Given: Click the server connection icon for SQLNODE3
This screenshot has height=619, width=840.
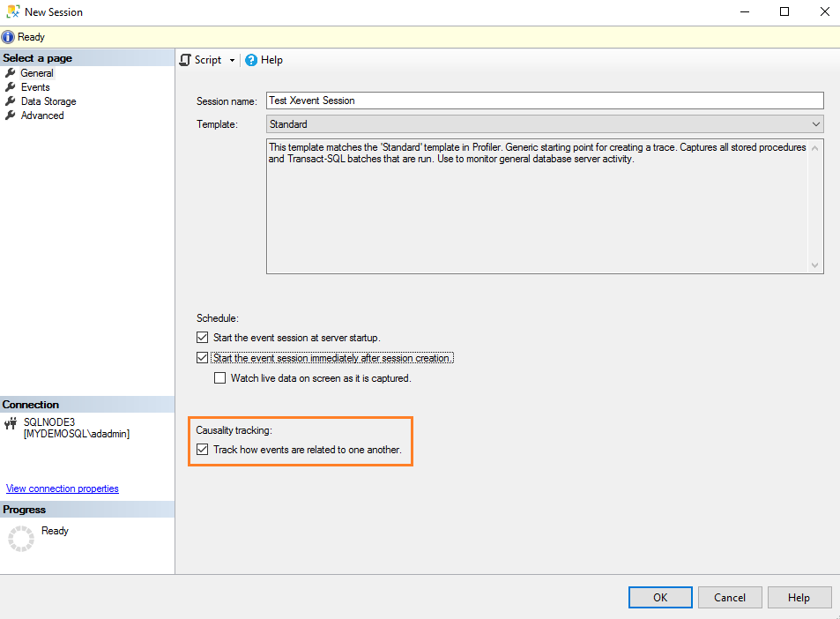Looking at the screenshot, I should tap(11, 423).
